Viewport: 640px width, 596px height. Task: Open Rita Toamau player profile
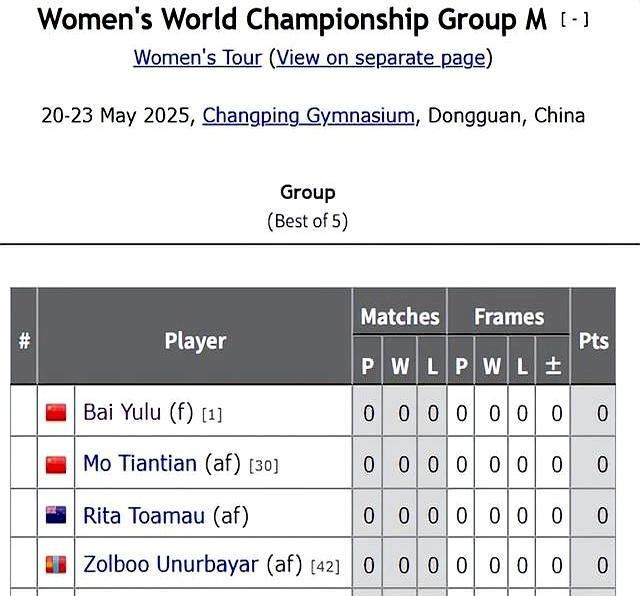click(x=144, y=516)
